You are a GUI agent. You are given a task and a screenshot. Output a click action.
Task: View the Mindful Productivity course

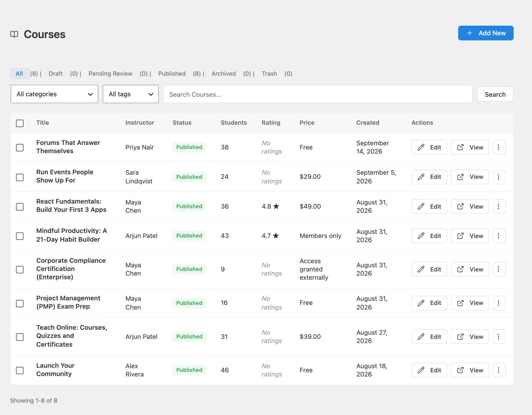pyautogui.click(x=470, y=236)
